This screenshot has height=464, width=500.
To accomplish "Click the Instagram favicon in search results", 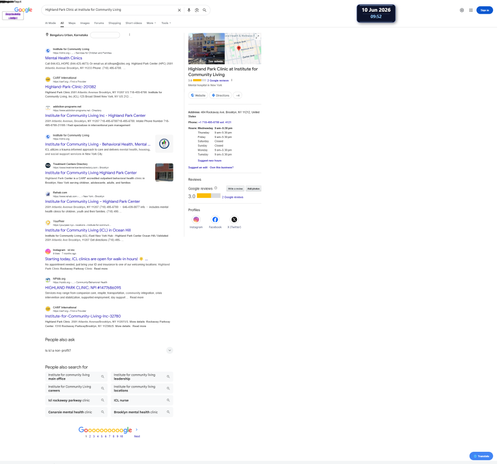I will point(48,251).
